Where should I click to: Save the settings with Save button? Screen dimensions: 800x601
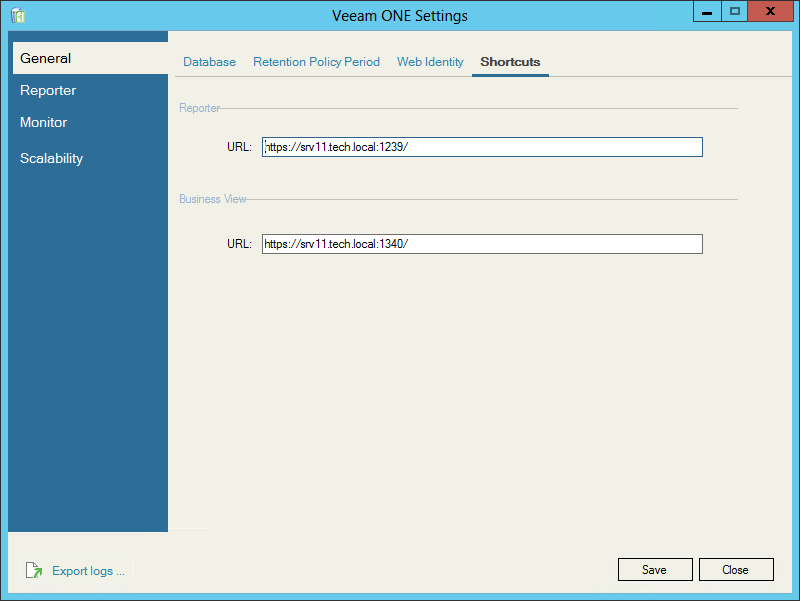click(x=655, y=569)
